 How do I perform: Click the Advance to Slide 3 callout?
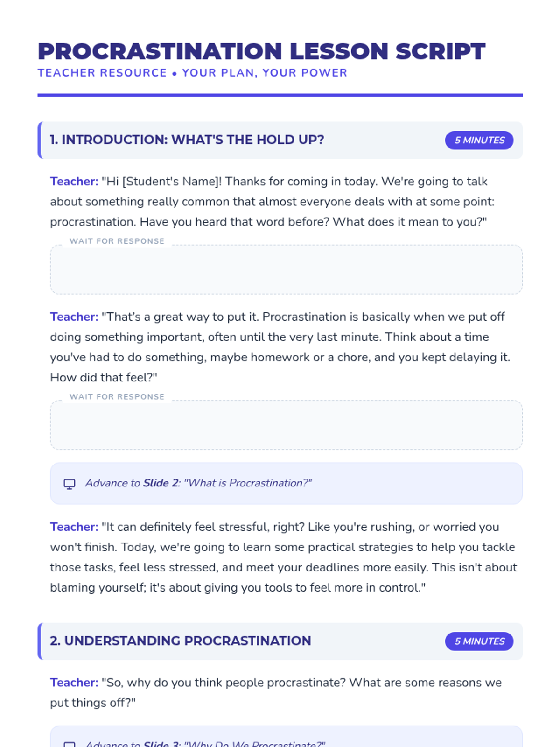pyautogui.click(x=286, y=737)
